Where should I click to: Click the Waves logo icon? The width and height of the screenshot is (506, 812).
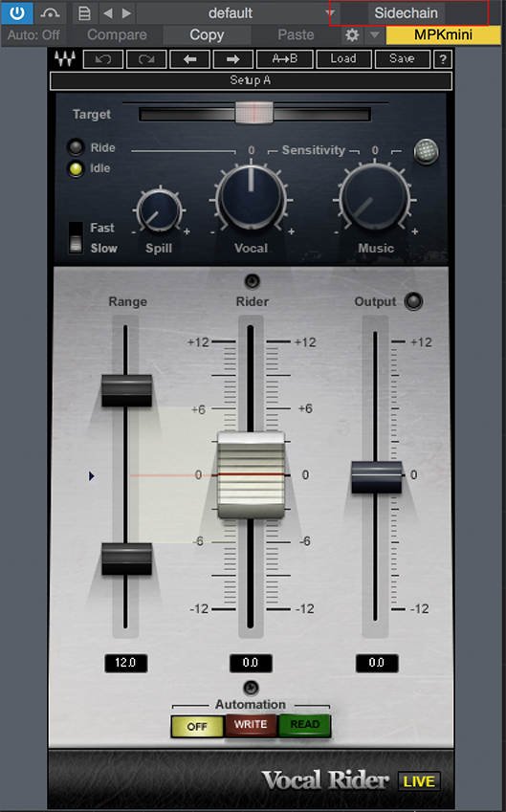coord(66,59)
